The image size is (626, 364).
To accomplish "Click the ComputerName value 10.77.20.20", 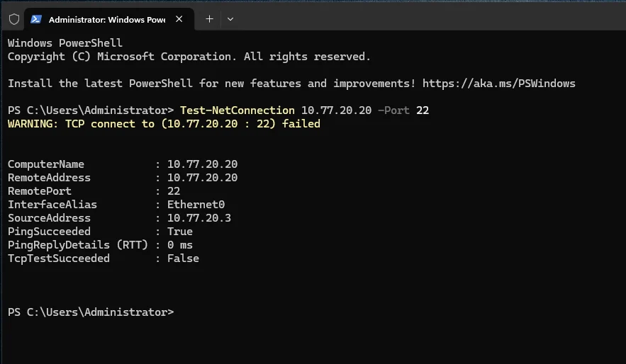I will point(202,164).
